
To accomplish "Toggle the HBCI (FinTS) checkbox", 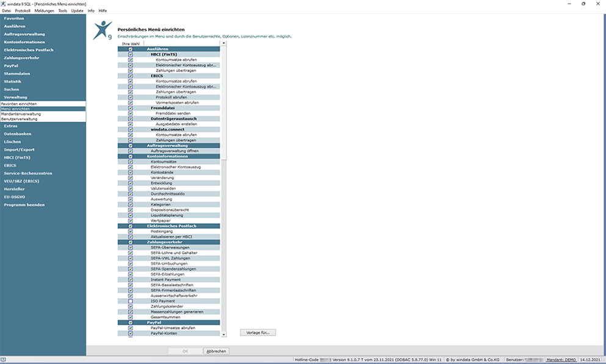I will (130, 54).
